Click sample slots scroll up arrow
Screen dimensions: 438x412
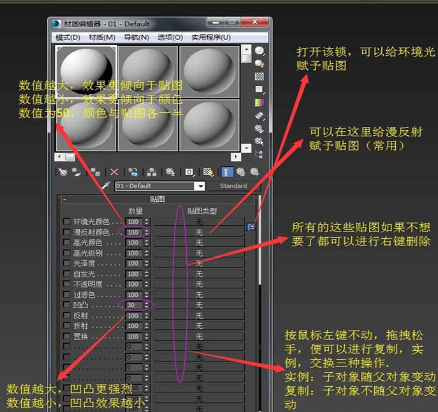246,50
